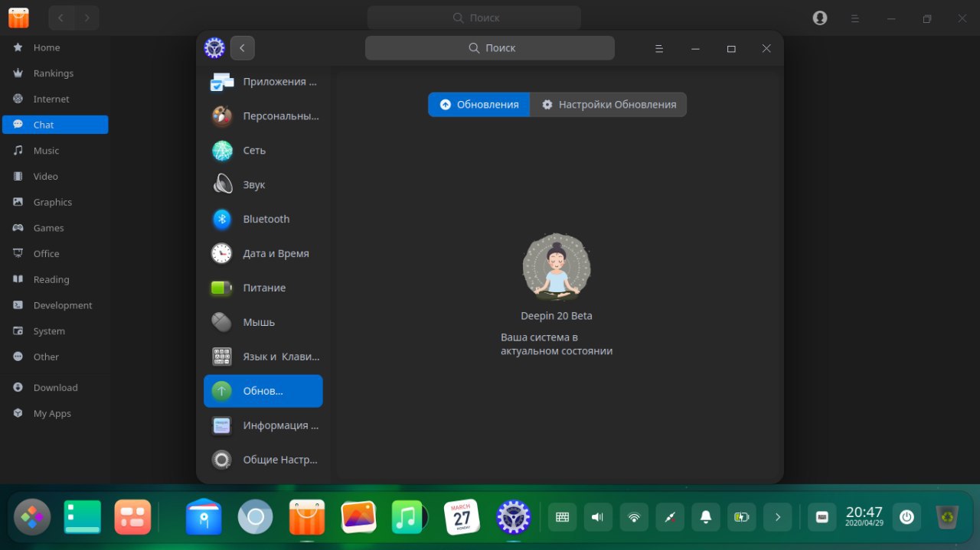Switch to the Обновления tab
980x550 pixels.
[479, 105]
